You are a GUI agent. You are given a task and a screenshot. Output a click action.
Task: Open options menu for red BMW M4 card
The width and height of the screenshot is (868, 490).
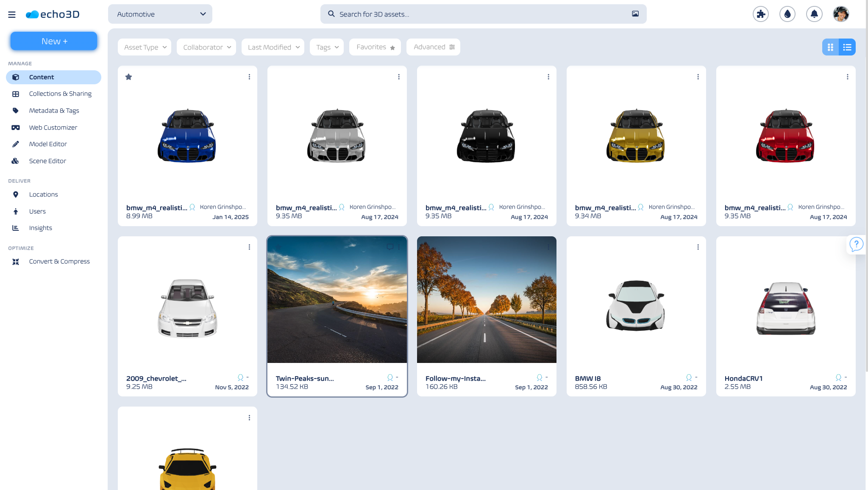(x=848, y=77)
